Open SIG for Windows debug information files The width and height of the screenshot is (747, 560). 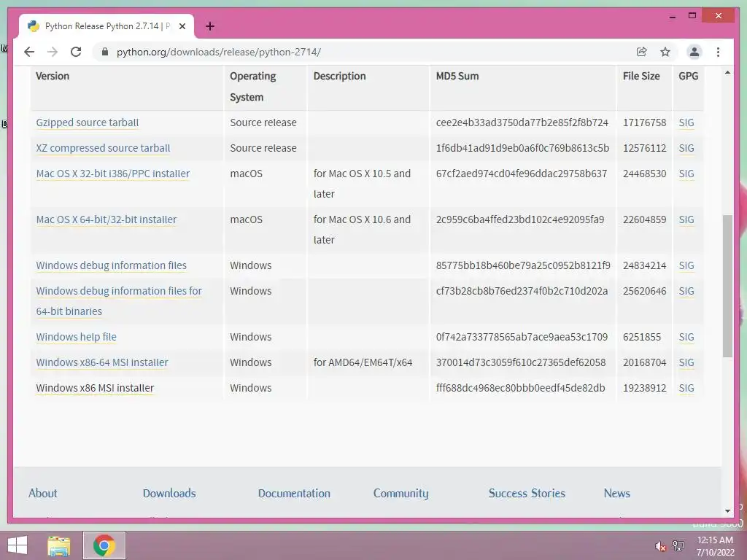point(686,265)
